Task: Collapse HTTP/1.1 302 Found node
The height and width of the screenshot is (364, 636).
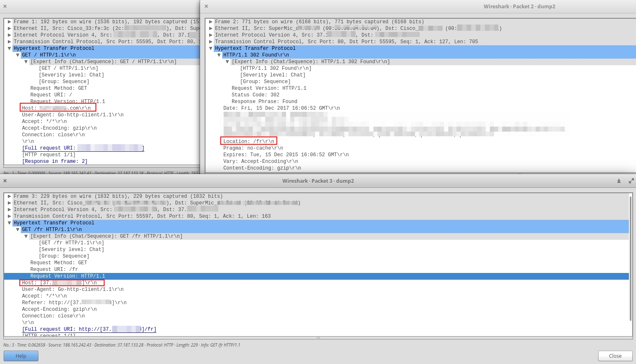Action: click(x=219, y=55)
